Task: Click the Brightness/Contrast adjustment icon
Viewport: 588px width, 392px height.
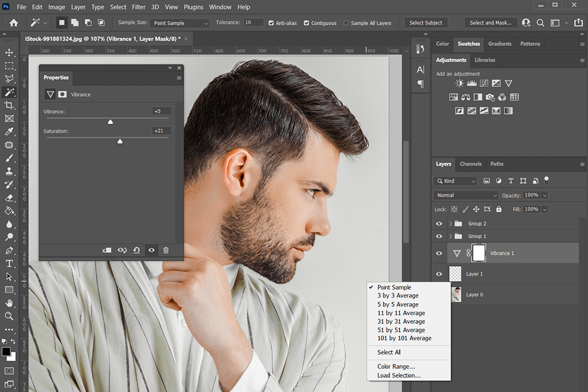Action: pyautogui.click(x=459, y=83)
